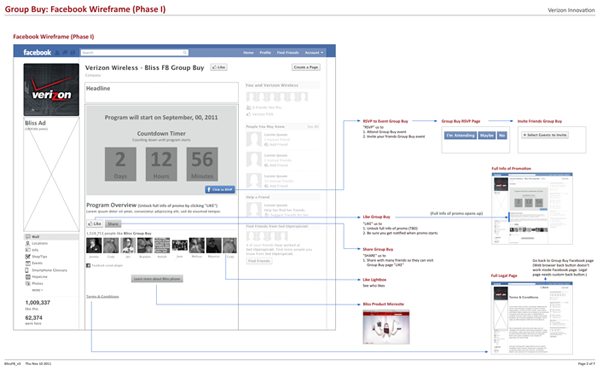Open the notifications globe icon
Viewport: 600px width, 375px height.
72,52
